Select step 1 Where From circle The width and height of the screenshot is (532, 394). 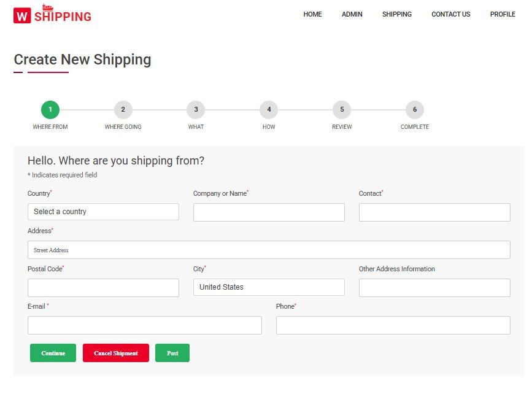[50, 110]
